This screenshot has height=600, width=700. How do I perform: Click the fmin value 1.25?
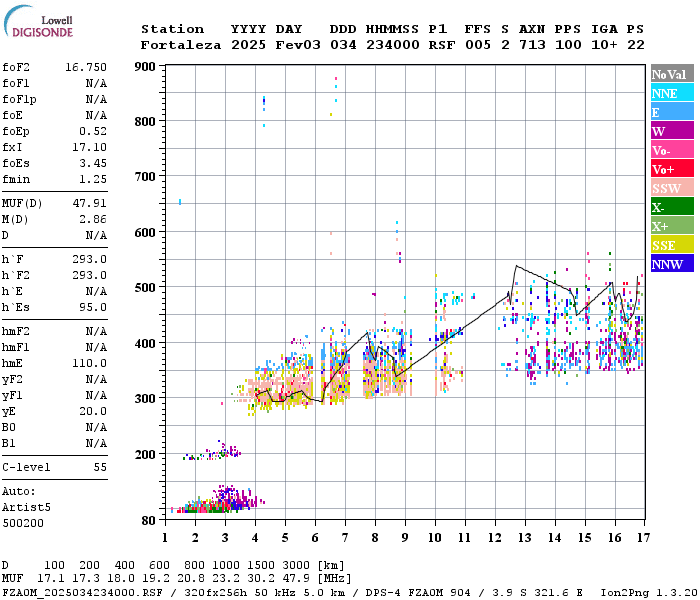click(x=93, y=179)
